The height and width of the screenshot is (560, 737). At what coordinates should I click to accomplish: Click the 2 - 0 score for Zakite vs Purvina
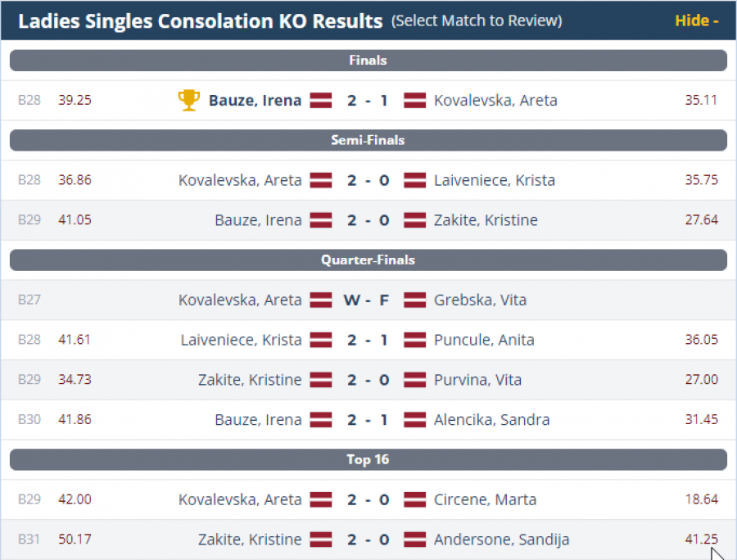tap(368, 380)
